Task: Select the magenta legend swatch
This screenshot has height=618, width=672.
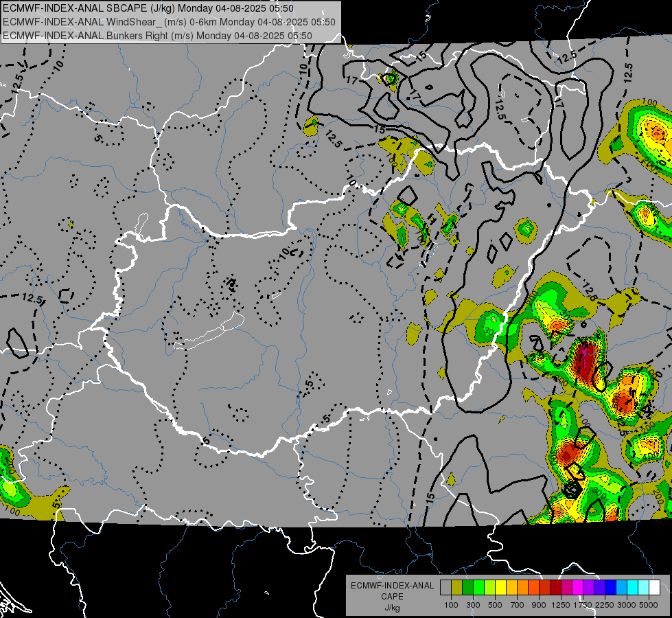Action: coord(577,587)
